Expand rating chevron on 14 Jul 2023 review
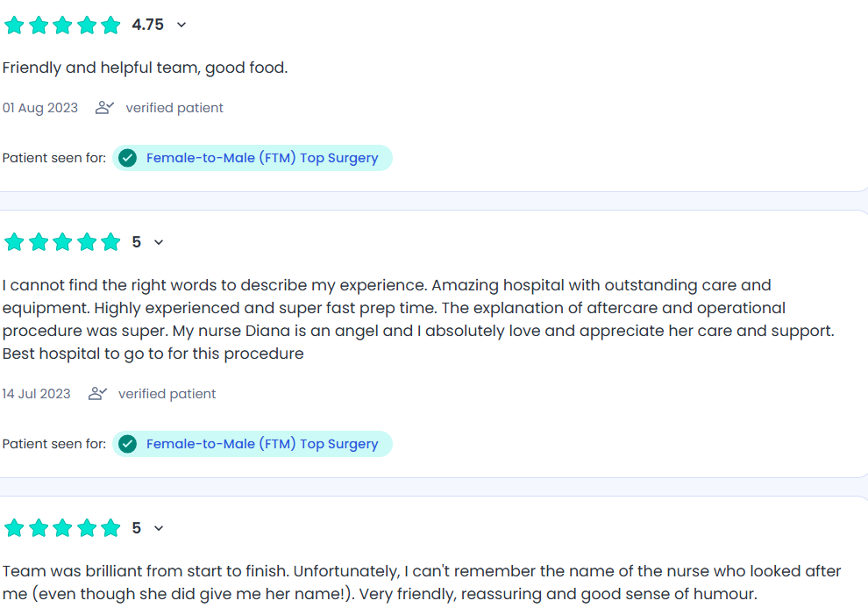This screenshot has width=868, height=615. point(159,242)
